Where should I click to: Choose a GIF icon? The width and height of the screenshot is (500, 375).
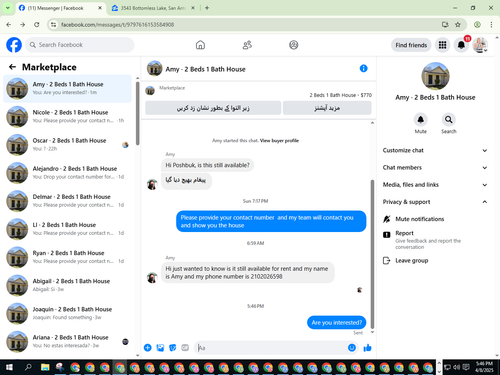coord(185,348)
